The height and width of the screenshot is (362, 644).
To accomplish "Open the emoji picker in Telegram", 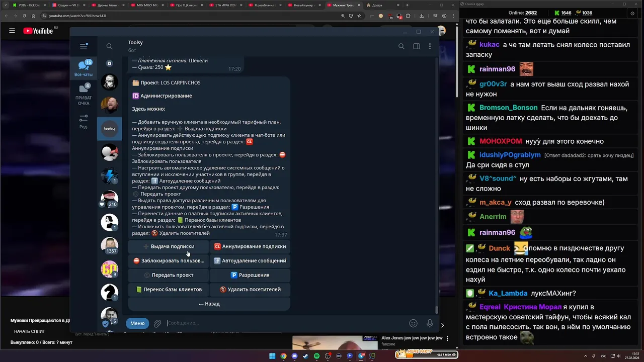I will pyautogui.click(x=413, y=323).
